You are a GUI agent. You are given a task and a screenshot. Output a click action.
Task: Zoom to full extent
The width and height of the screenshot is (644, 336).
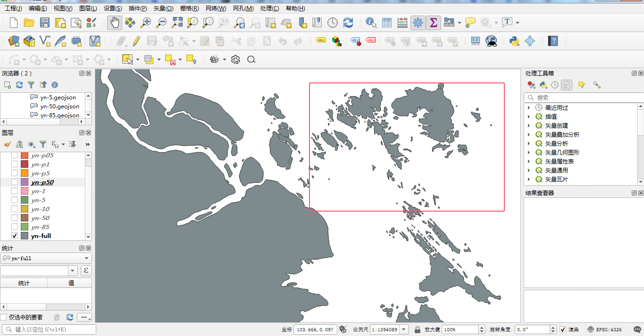tap(177, 23)
